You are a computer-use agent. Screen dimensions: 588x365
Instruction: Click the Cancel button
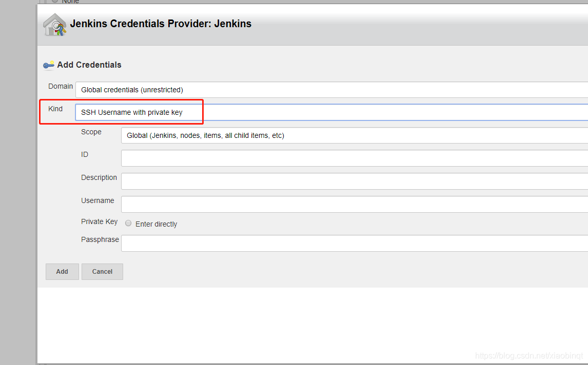(x=103, y=272)
